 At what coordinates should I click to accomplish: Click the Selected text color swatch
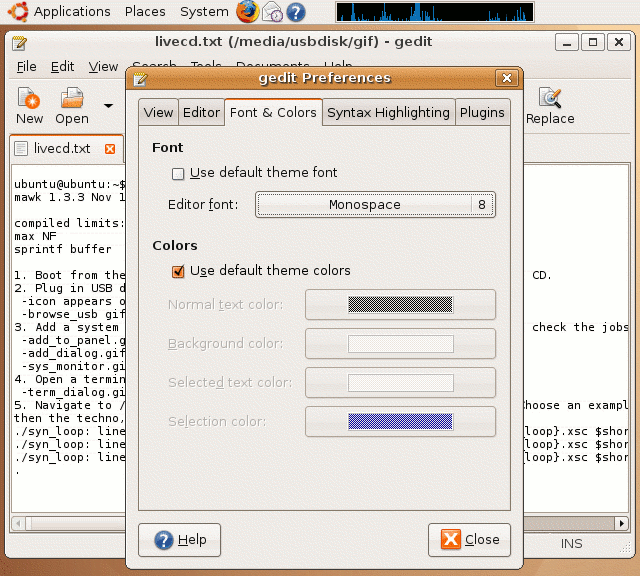(x=400, y=383)
